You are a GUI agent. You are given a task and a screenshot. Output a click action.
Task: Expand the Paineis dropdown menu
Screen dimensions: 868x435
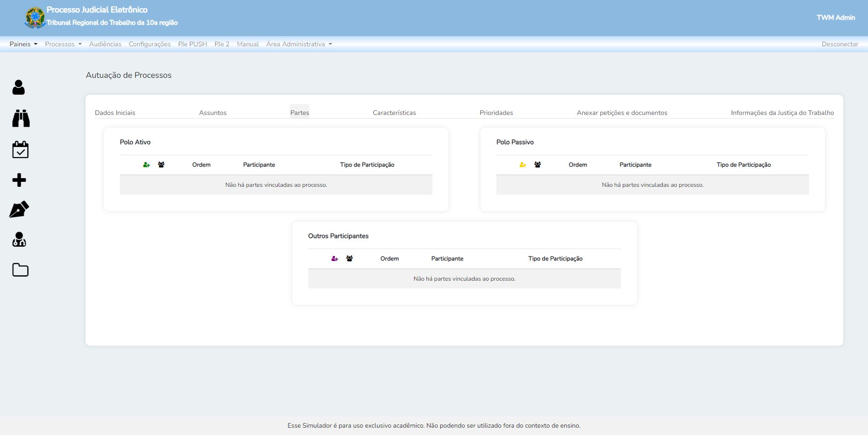click(x=23, y=44)
